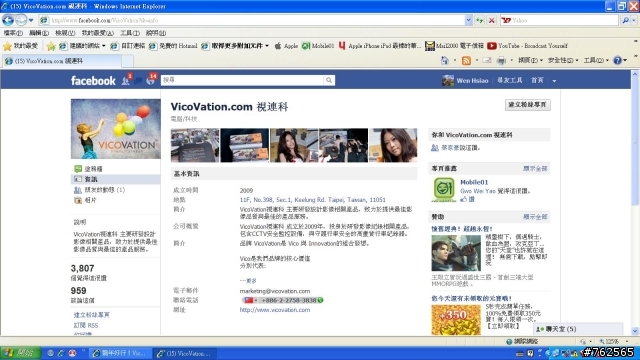Screen dimensions: 640x360
Task: Click the Wen Hsiao profile picture
Action: 448,80
